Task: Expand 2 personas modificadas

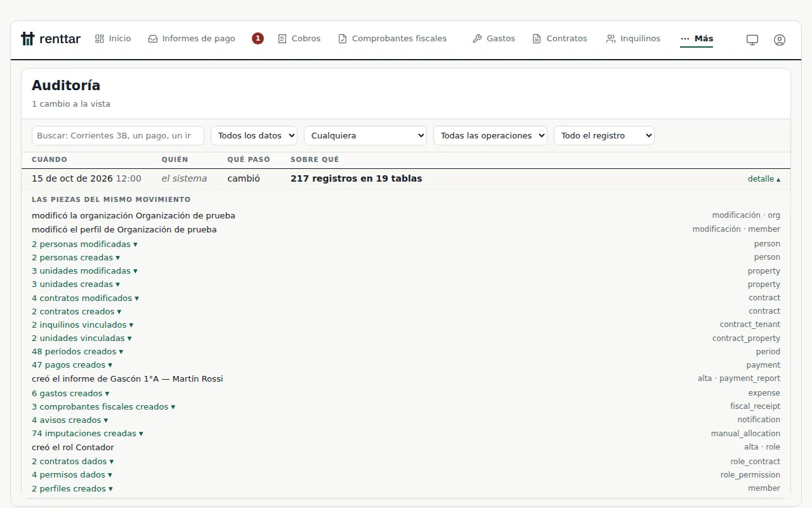Action: 84,244
